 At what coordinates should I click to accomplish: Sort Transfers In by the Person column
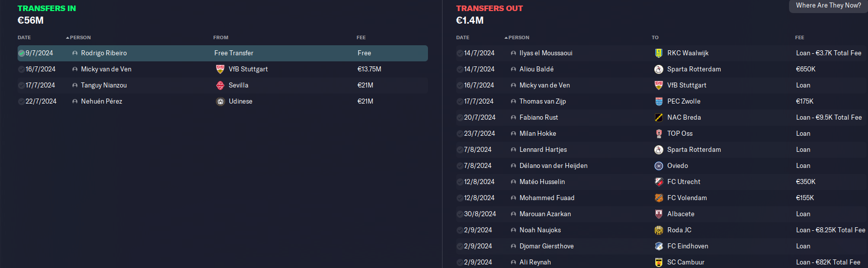click(x=80, y=37)
